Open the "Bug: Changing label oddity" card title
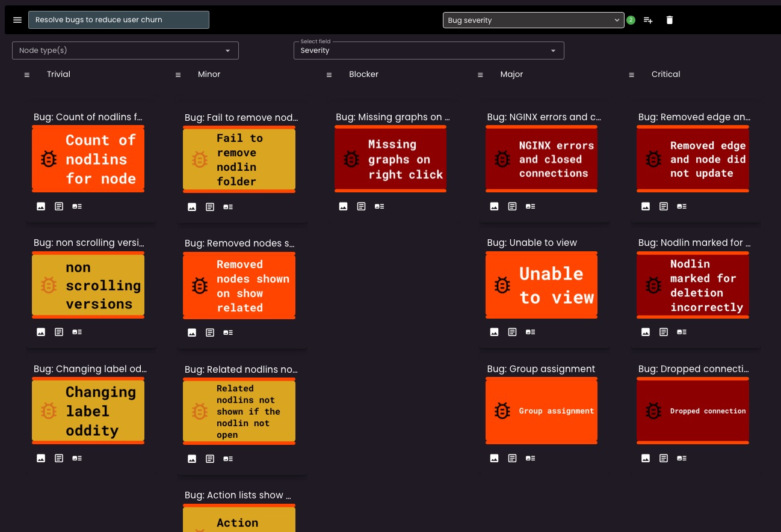 coord(90,368)
